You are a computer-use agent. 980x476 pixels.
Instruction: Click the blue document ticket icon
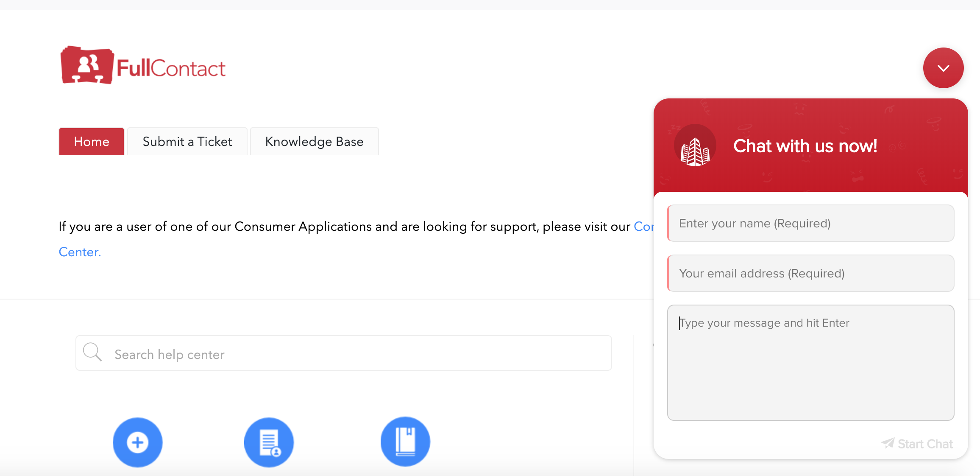click(x=269, y=442)
